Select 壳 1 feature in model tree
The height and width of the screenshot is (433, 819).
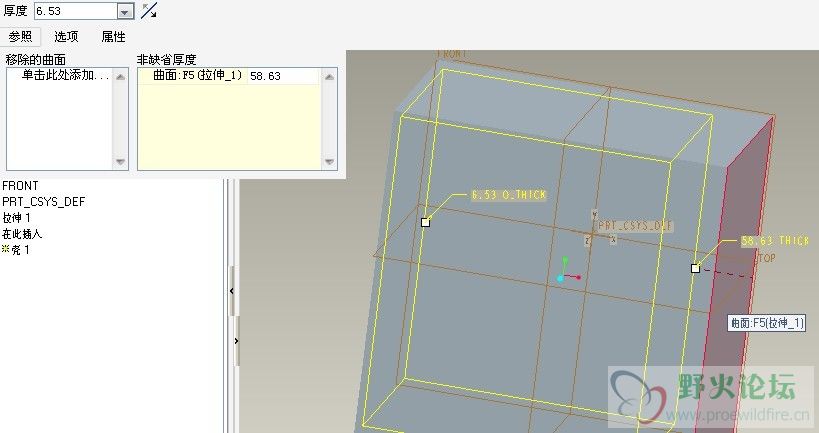coord(16,250)
